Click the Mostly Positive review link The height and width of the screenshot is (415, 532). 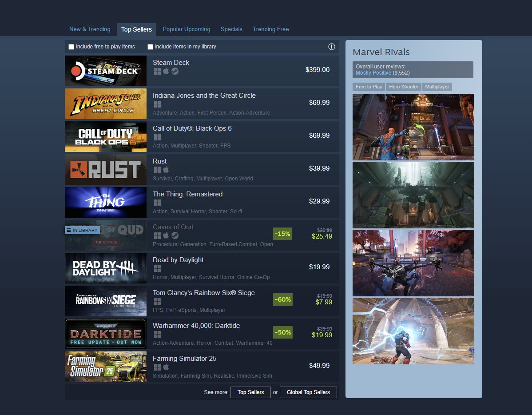tap(373, 73)
